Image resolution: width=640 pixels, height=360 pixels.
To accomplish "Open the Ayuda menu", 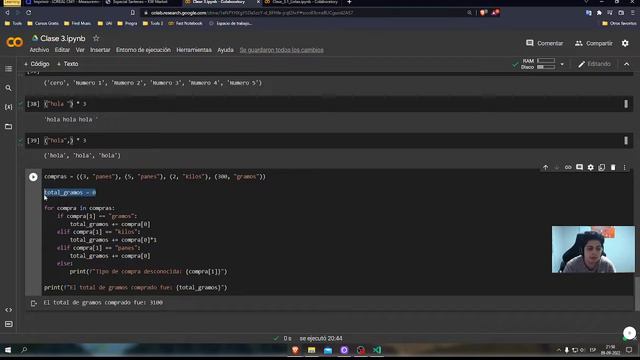I will point(225,50).
